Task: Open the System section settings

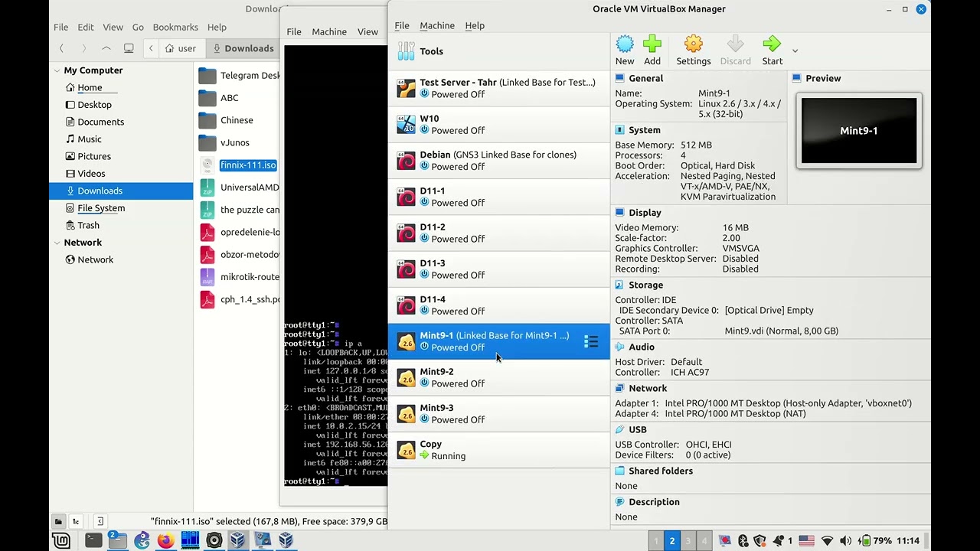Action: click(x=644, y=130)
